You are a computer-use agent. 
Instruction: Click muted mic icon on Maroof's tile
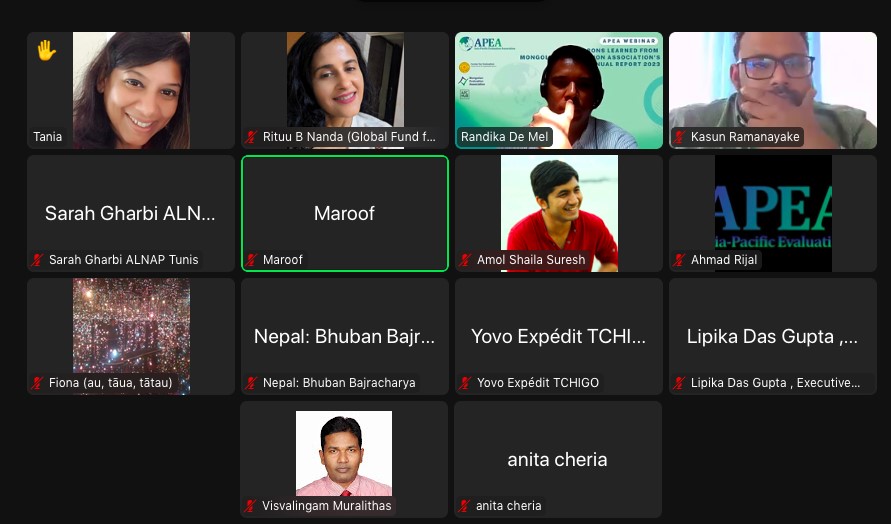251,260
